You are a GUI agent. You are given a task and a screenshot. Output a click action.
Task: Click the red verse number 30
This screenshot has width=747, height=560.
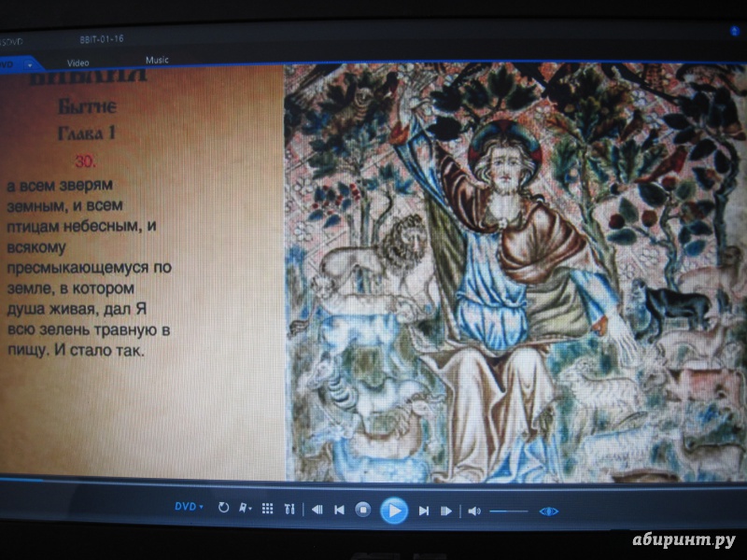pyautogui.click(x=85, y=161)
